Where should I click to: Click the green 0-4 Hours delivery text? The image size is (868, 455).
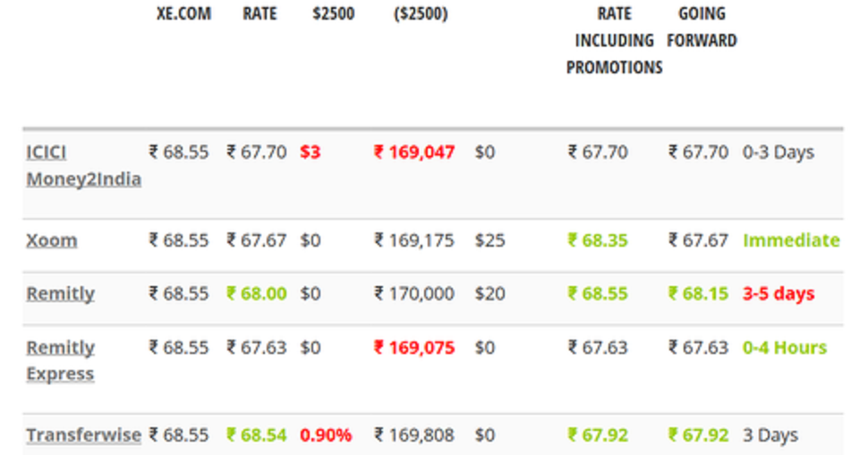pyautogui.click(x=785, y=347)
